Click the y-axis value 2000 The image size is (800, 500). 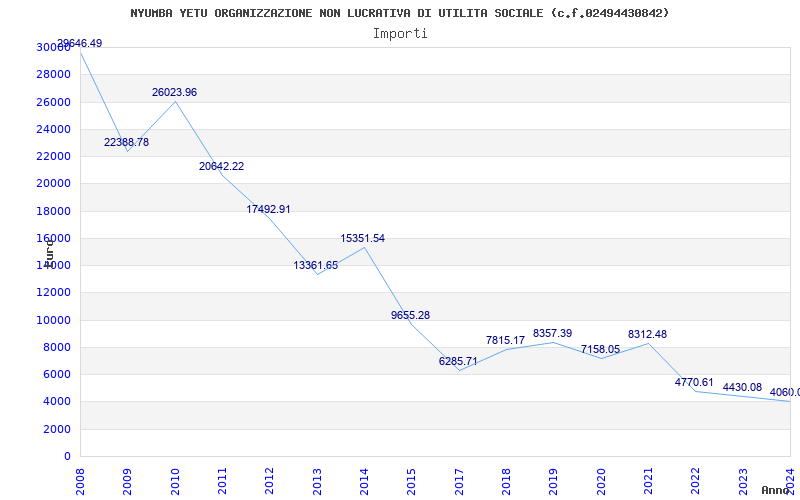click(x=57, y=430)
